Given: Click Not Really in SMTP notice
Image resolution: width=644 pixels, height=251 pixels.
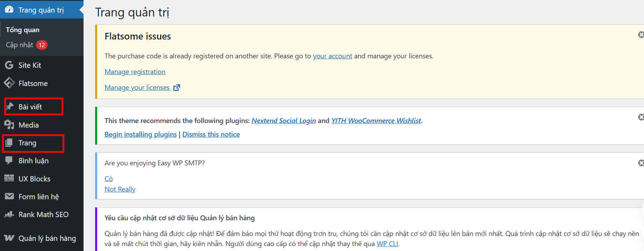Looking at the screenshot, I should pos(120,189).
